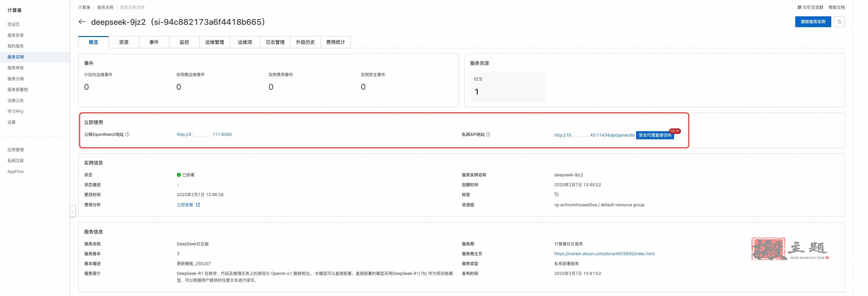Image resolution: width=868 pixels, height=296 pixels.
Task: Click the tag edit icon next to 标签
Action: coord(556,195)
